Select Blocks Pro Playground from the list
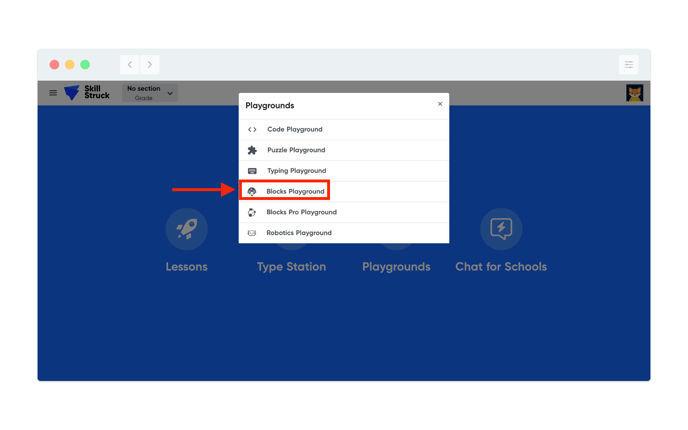The height and width of the screenshot is (430, 688). click(x=301, y=212)
